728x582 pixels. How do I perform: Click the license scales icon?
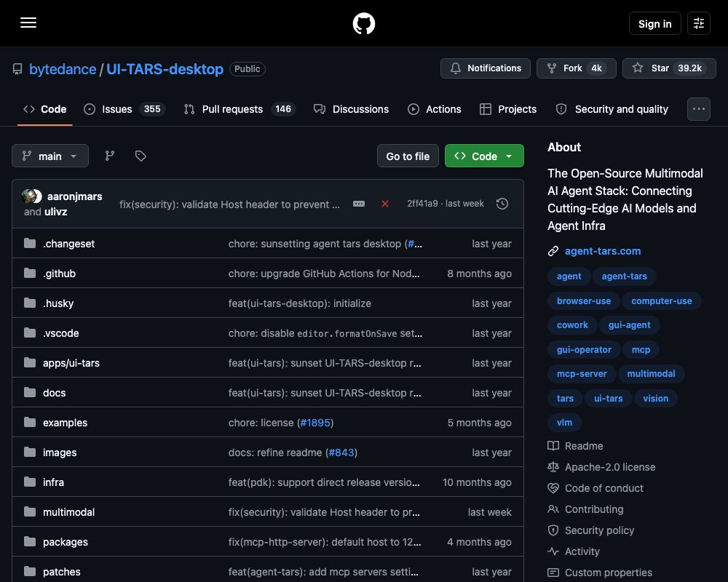553,467
